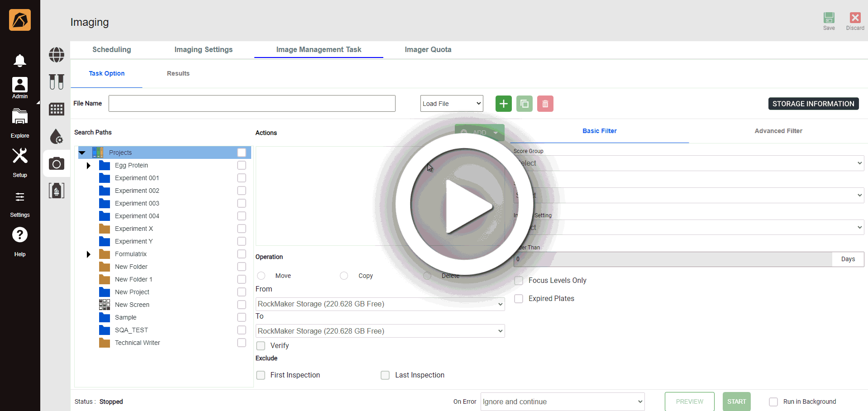Viewport: 868px width, 411px height.
Task: Collapse the Projects tree node
Action: click(x=82, y=153)
